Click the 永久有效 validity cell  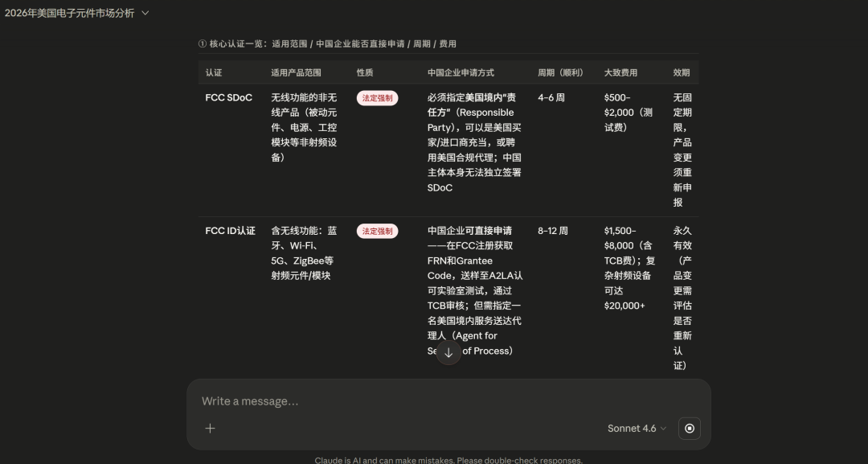tap(682, 298)
